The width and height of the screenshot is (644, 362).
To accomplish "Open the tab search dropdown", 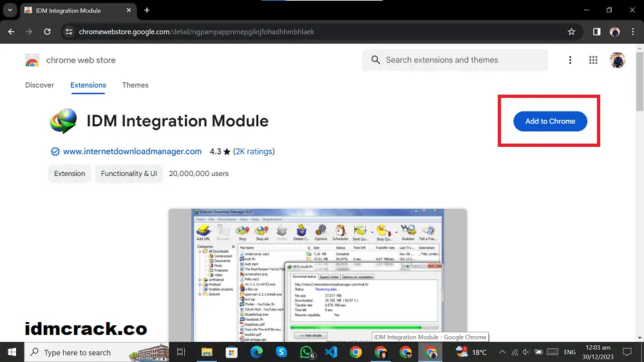I will tap(10, 10).
